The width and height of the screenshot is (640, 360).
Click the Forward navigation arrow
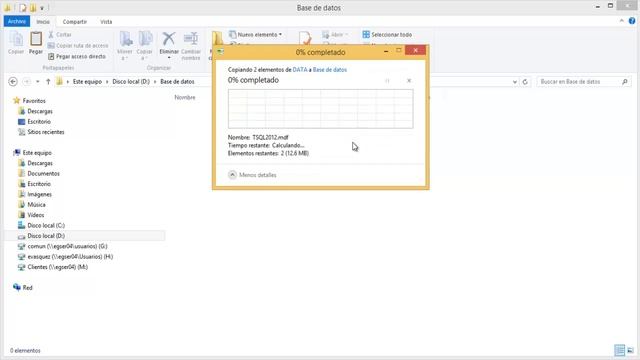pos(27,82)
